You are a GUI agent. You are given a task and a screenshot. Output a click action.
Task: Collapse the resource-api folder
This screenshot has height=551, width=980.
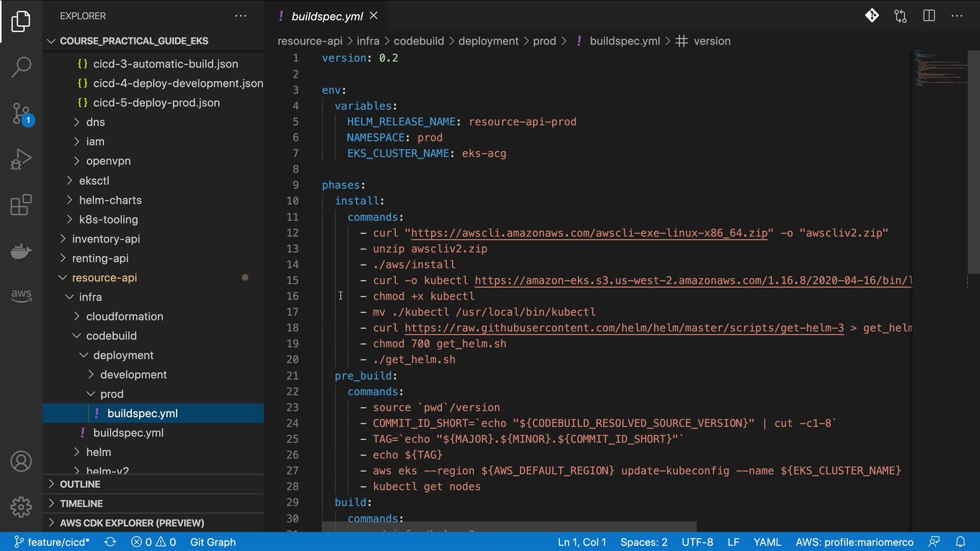coord(104,278)
